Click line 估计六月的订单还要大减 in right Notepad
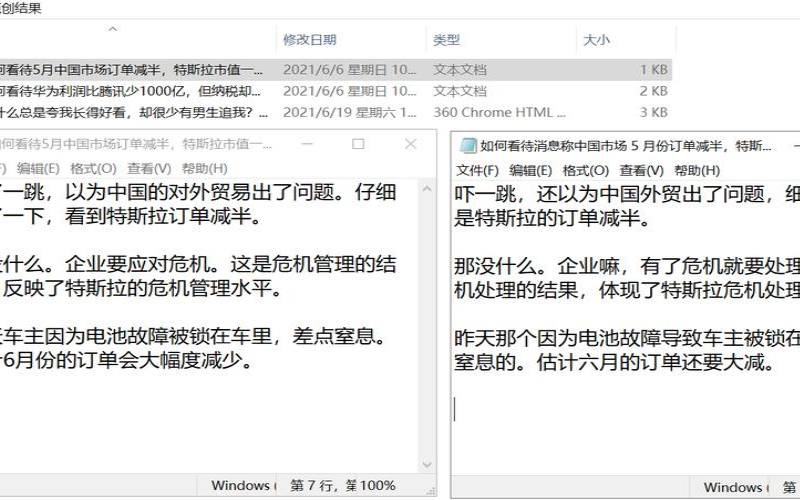This screenshot has width=800, height=500. pos(657,363)
